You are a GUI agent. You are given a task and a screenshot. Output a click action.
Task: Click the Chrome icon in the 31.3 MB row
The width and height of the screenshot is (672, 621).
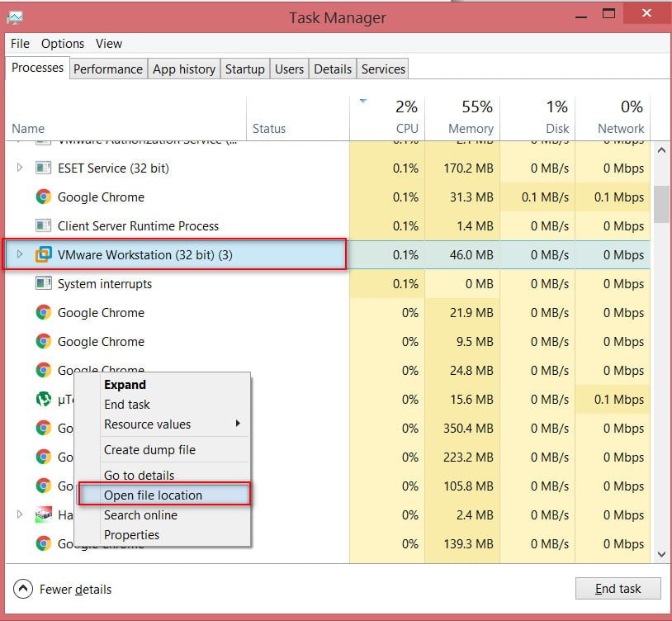[x=43, y=197]
